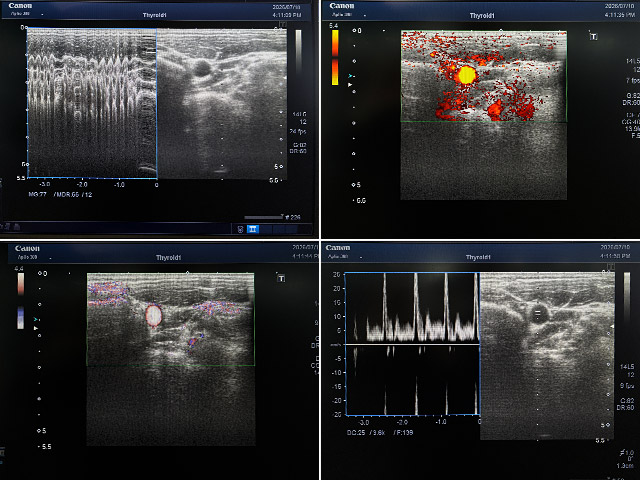Image resolution: width=640 pixels, height=480 pixels.
Task: Click the 7 fps frame rate value
Action: point(632,80)
